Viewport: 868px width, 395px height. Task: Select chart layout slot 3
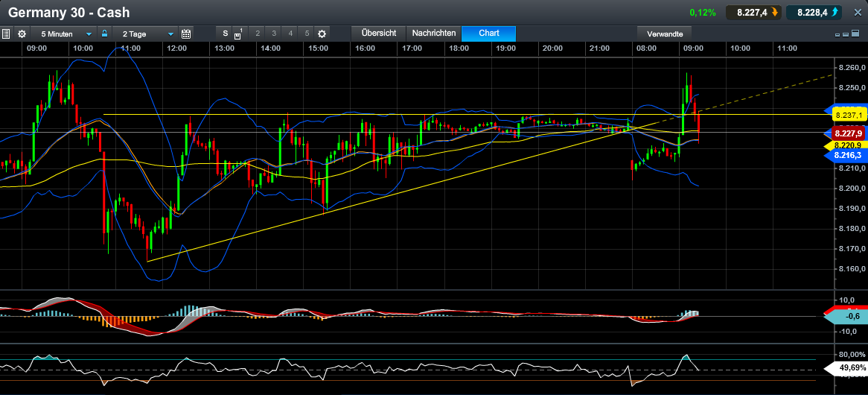pos(274,34)
